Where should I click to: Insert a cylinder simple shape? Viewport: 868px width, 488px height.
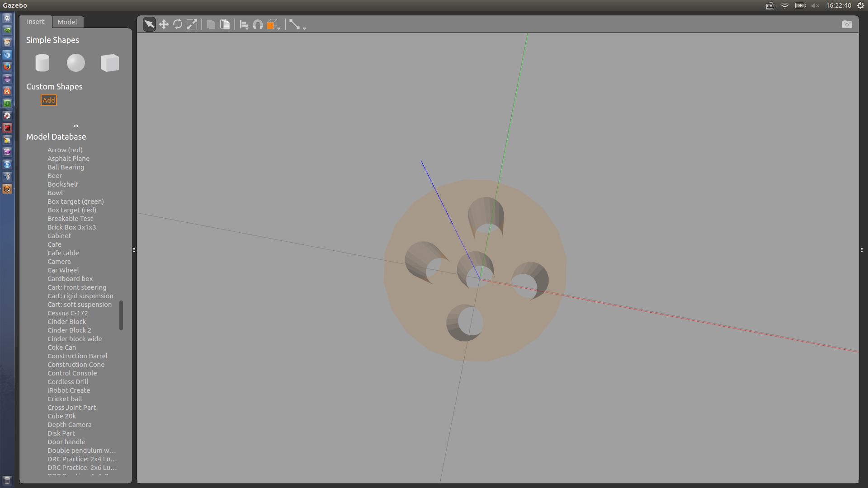42,63
